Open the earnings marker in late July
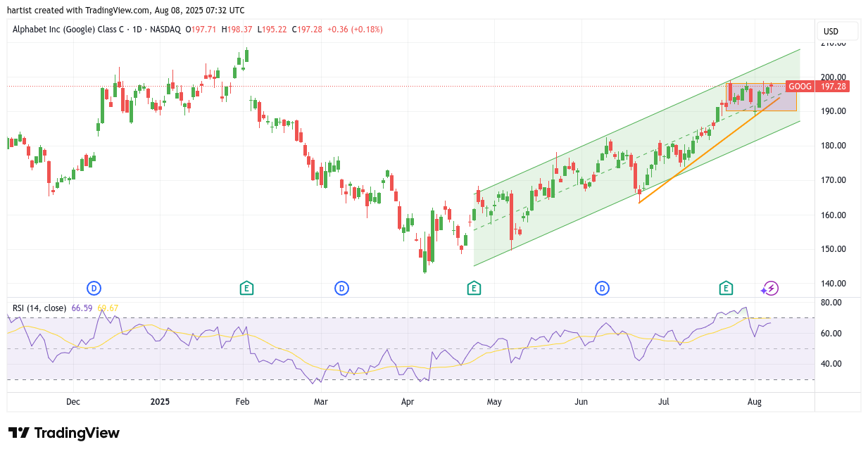The image size is (868, 454). [x=726, y=288]
